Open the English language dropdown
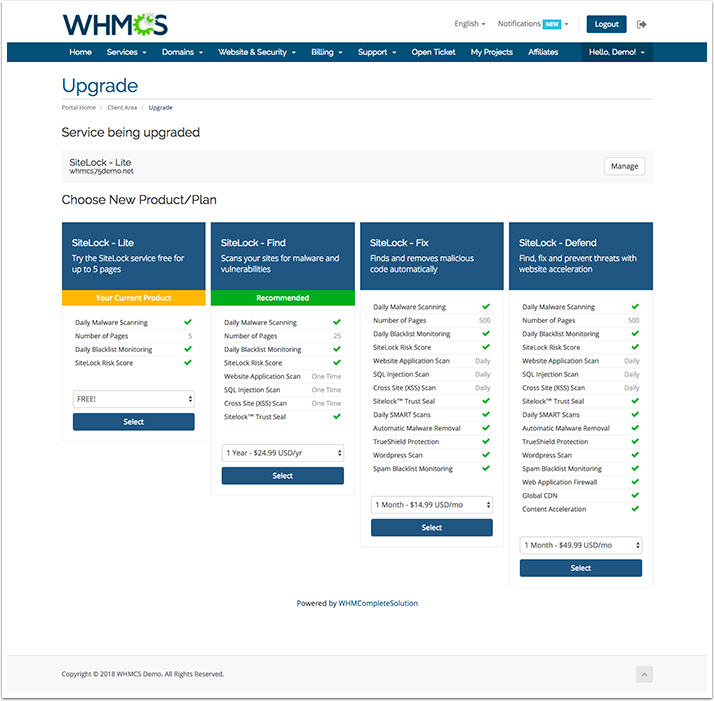Screen dimensions: 714x701 coord(469,24)
